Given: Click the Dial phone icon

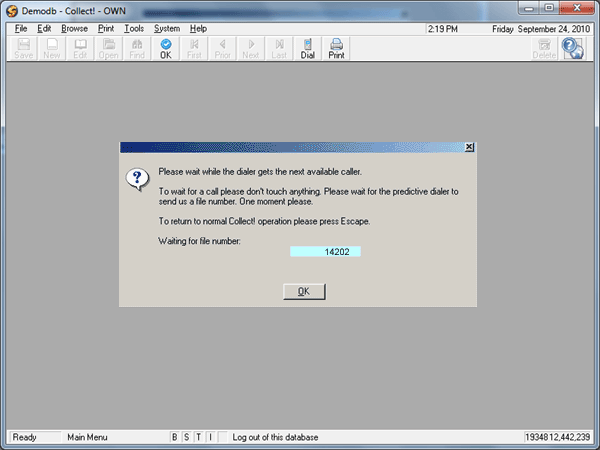Looking at the screenshot, I should pos(308,49).
